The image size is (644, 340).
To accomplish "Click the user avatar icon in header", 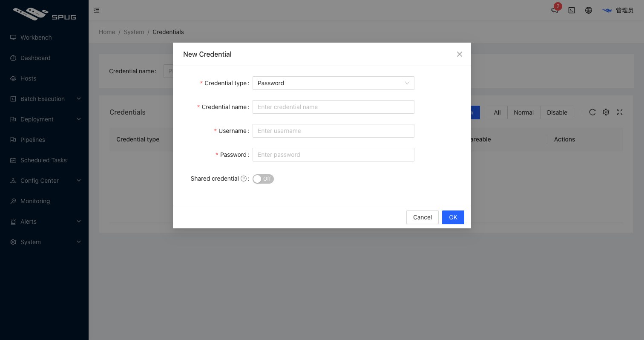I will (607, 10).
